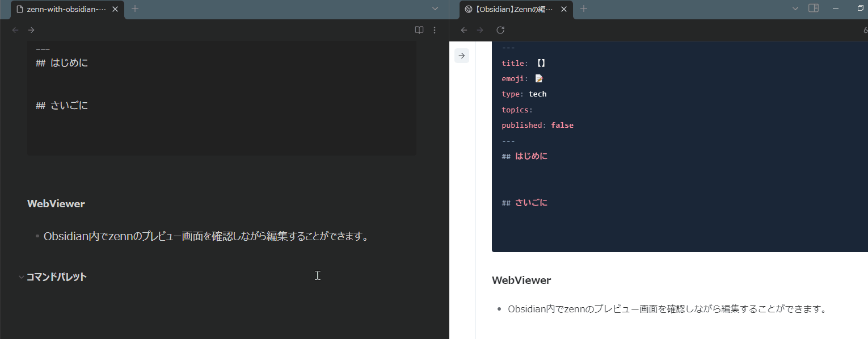
Task: Open a new tab in the right pane
Action: [584, 9]
